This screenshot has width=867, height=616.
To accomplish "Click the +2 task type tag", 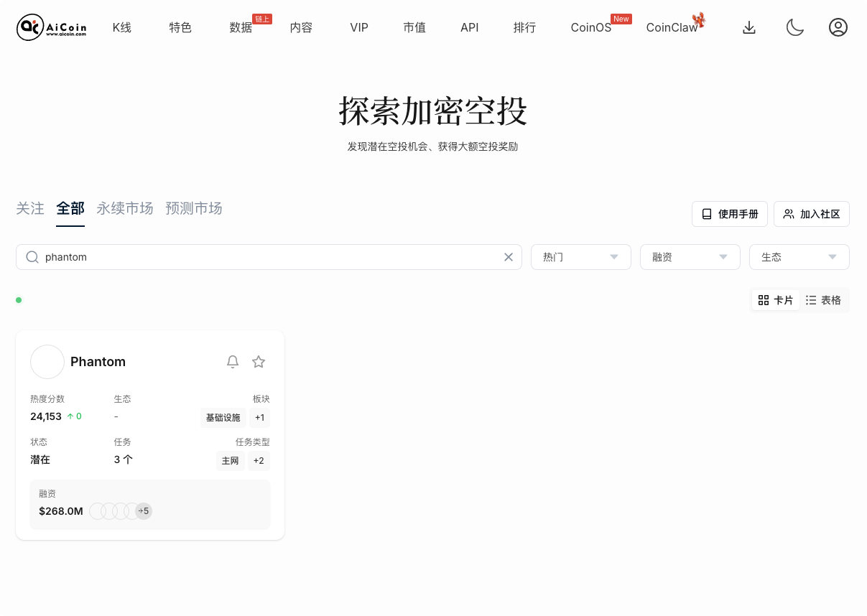I will (259, 461).
